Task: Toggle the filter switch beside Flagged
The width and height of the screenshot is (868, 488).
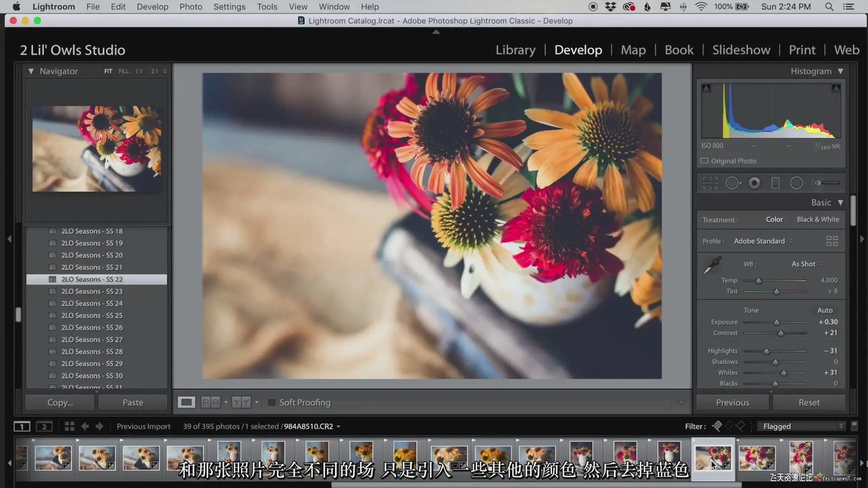Action: click(x=854, y=426)
